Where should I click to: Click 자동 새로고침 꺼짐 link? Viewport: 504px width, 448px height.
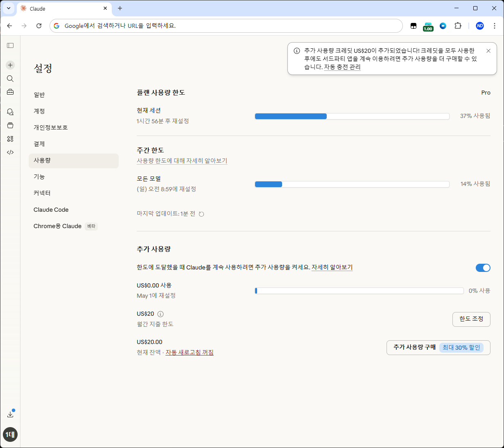click(190, 353)
